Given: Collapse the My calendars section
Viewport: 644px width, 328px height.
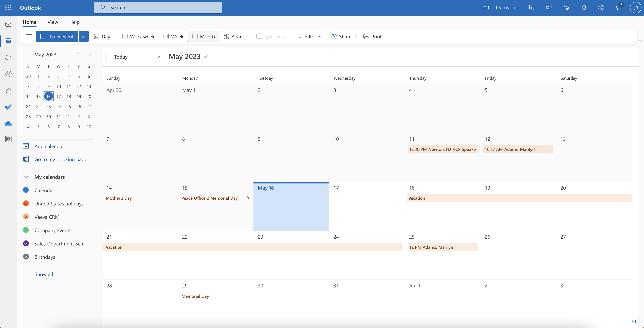Looking at the screenshot, I should 26,177.
